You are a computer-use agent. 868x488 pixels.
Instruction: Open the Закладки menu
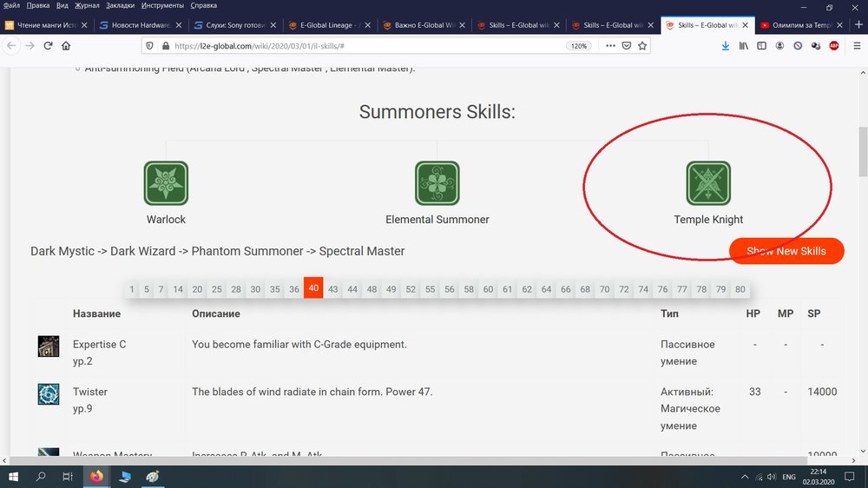(x=120, y=5)
